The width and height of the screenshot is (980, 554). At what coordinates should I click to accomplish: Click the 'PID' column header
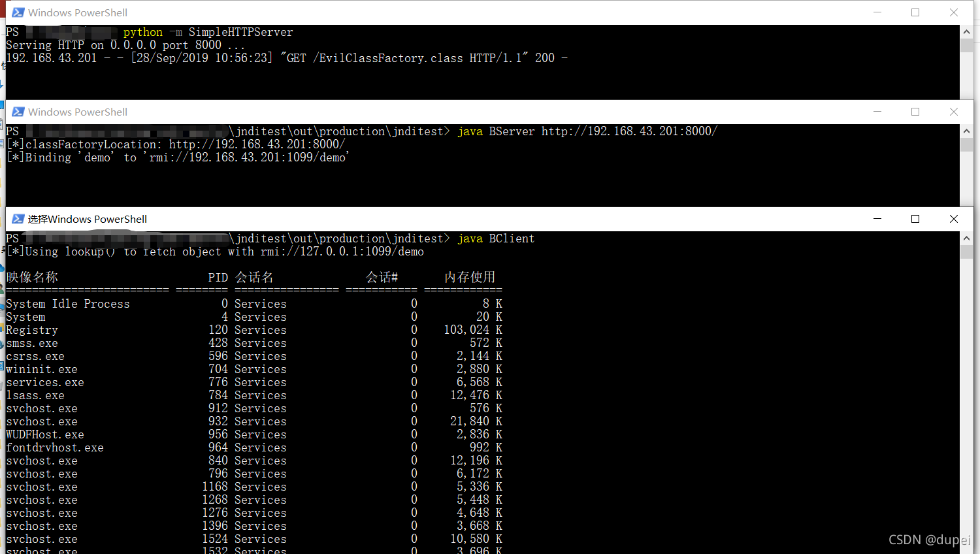pos(218,278)
